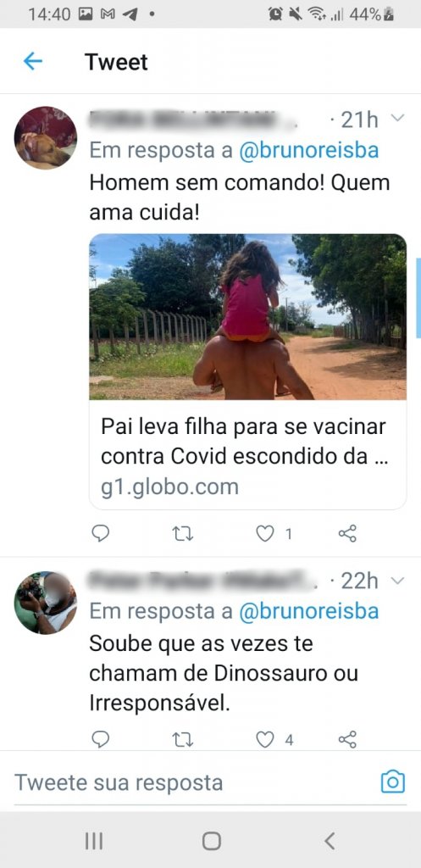Screen dimensions: 421x868
Task: Share the tweet containing the g1.globo.com link
Action: tap(347, 534)
